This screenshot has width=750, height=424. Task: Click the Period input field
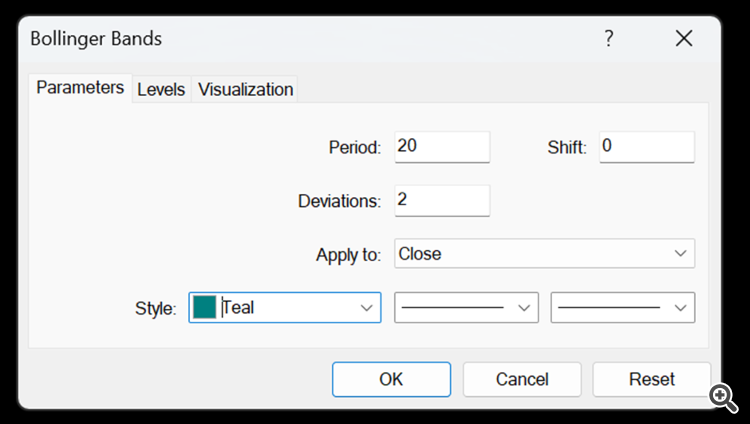tap(442, 147)
